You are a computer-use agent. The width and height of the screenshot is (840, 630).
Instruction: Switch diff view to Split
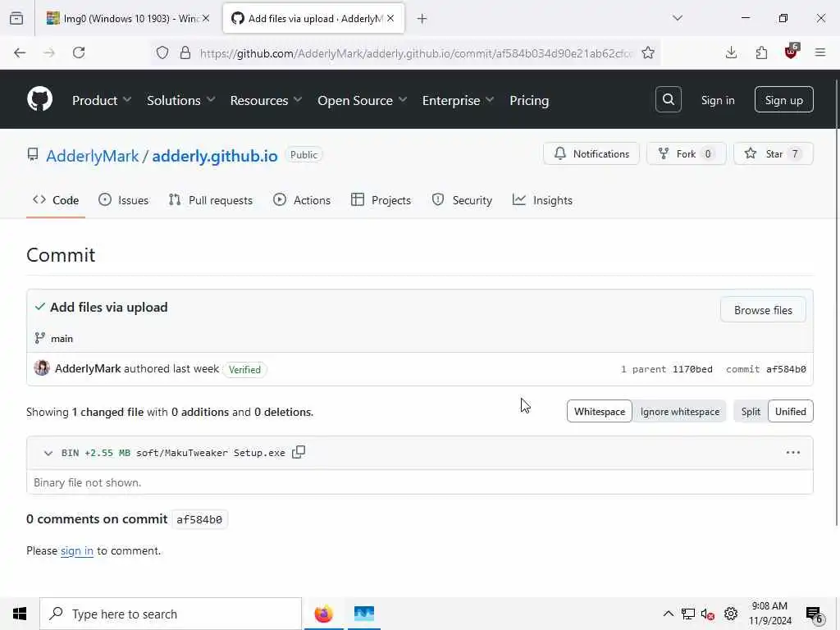(751, 412)
